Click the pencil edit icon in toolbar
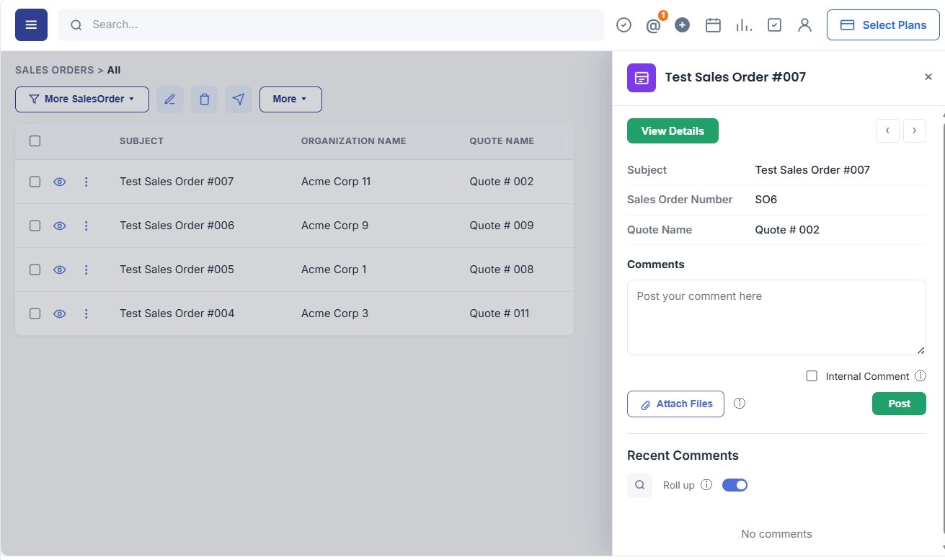Screen dimensions: 945x560 point(170,99)
